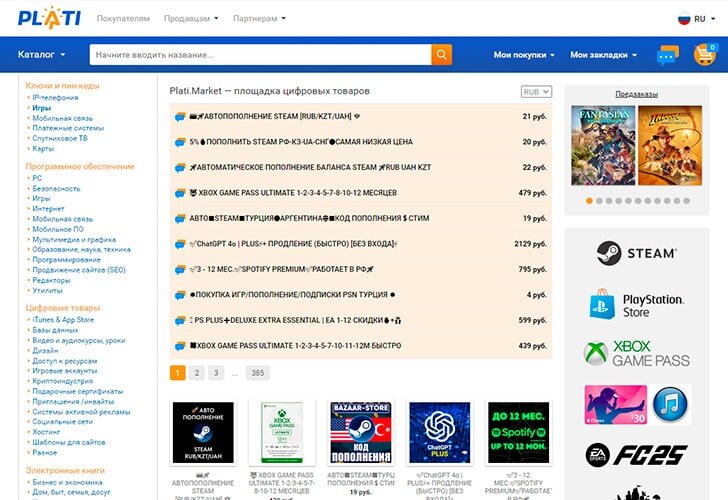Open the Спутниковое ТВ category
The width and height of the screenshot is (728, 500).
[x=60, y=138]
